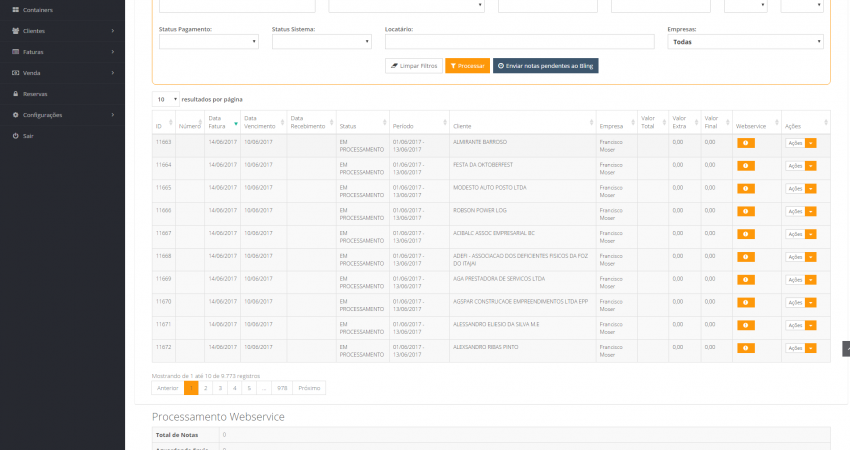
Task: Open the Status Pagamento dropdown
Action: coord(208,42)
